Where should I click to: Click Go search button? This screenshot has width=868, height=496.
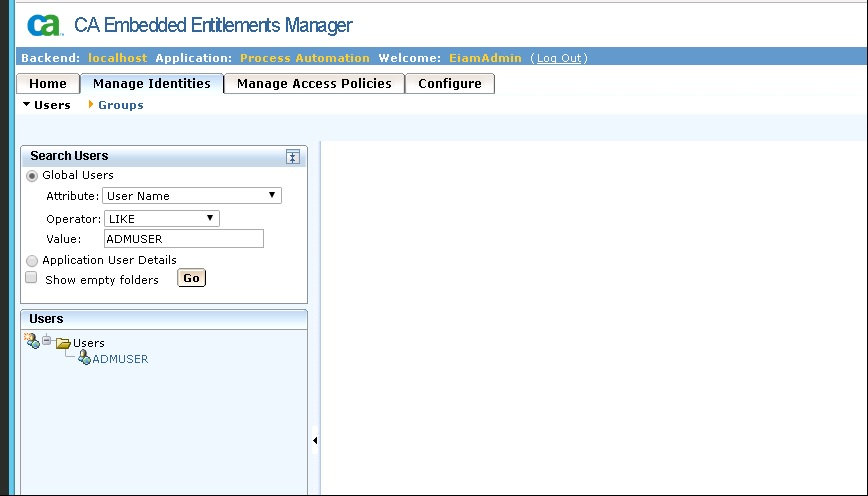[192, 278]
